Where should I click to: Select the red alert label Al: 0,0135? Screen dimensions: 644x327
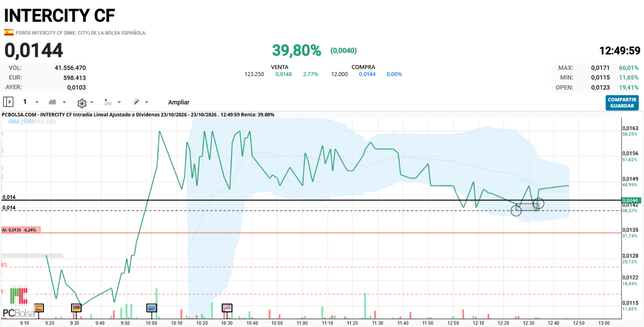click(x=20, y=230)
